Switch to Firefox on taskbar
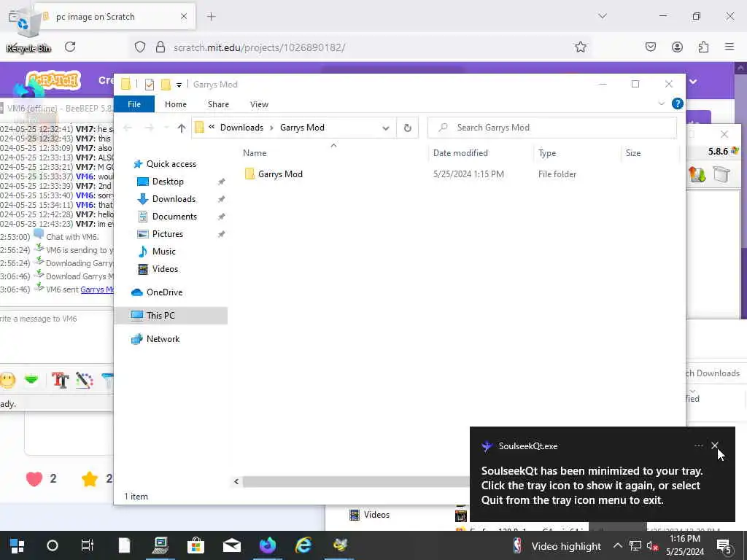Viewport: 747px width, 560px height. [x=267, y=545]
